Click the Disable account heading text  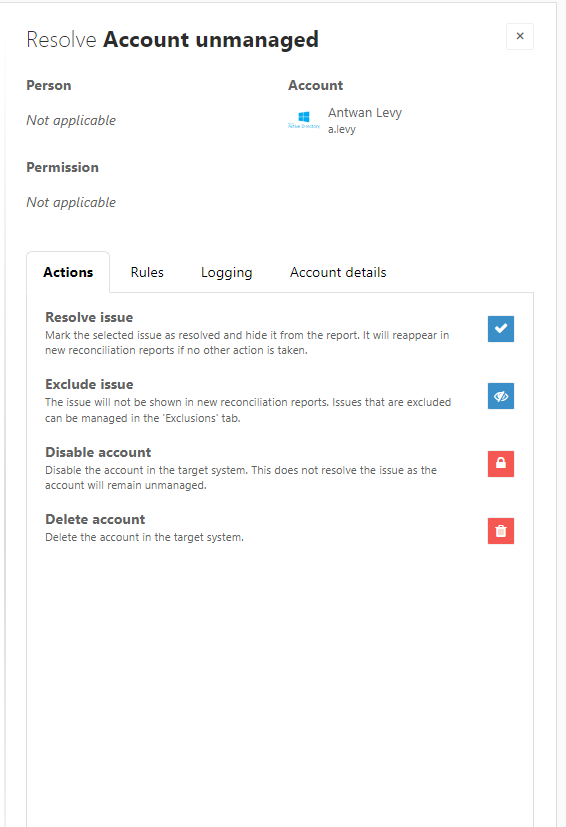(98, 452)
